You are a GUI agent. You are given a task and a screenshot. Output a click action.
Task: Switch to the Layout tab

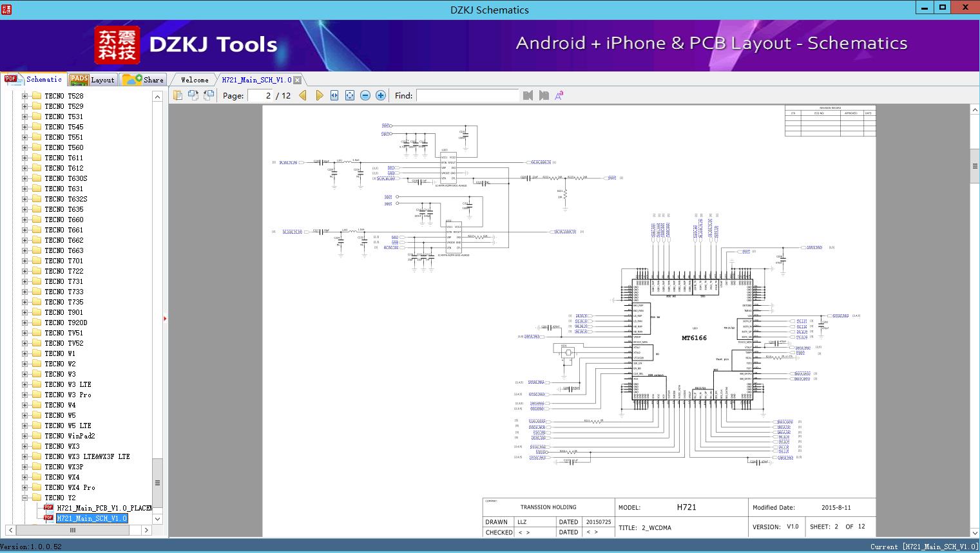click(92, 80)
